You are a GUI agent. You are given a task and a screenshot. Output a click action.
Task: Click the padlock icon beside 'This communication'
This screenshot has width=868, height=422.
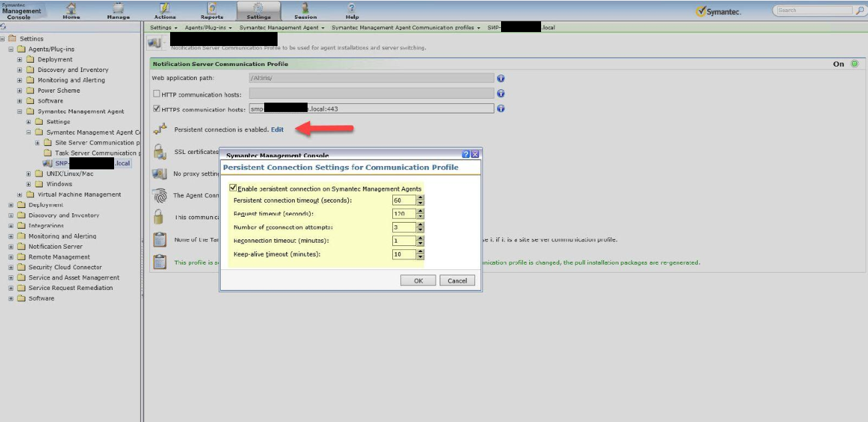pyautogui.click(x=159, y=217)
